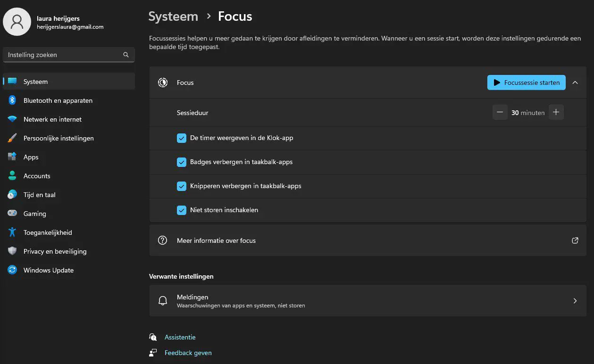This screenshot has width=594, height=364.
Task: Click the Privacy en beveiliging shield icon
Action: tap(12, 251)
